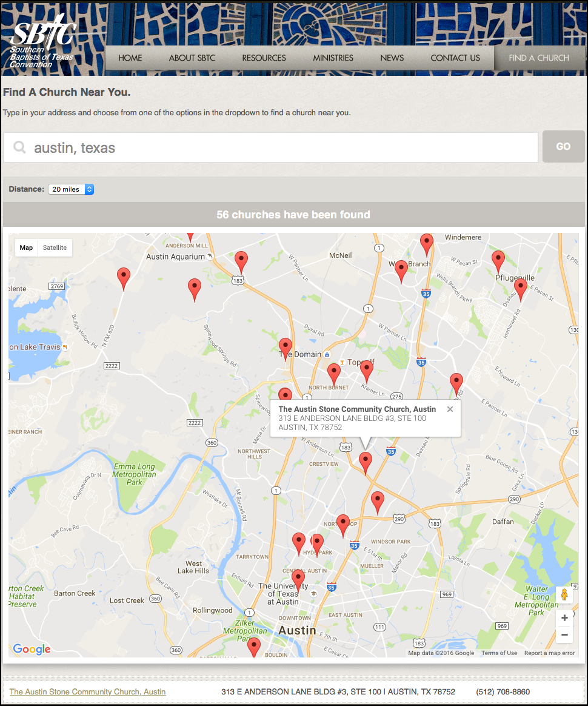The height and width of the screenshot is (706, 588).
Task: Click the map pin on N FM 620
Action: tap(124, 277)
